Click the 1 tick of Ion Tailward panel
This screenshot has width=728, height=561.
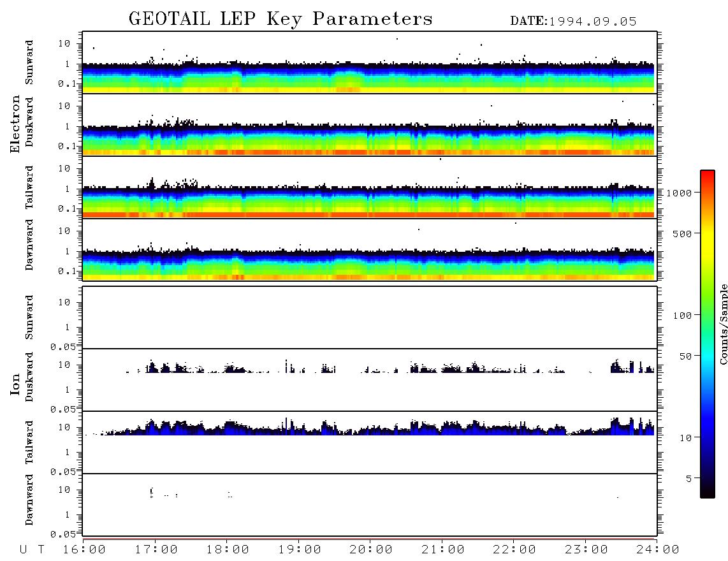[68, 452]
